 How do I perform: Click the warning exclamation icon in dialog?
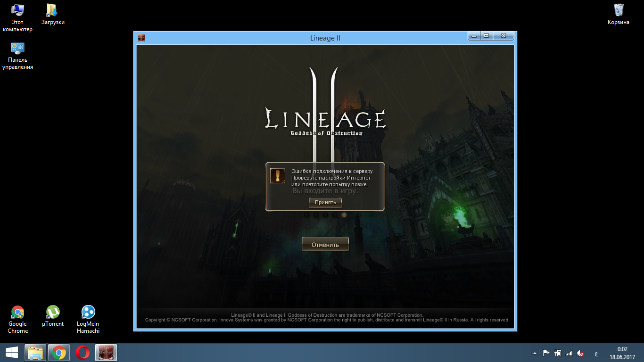(x=278, y=176)
